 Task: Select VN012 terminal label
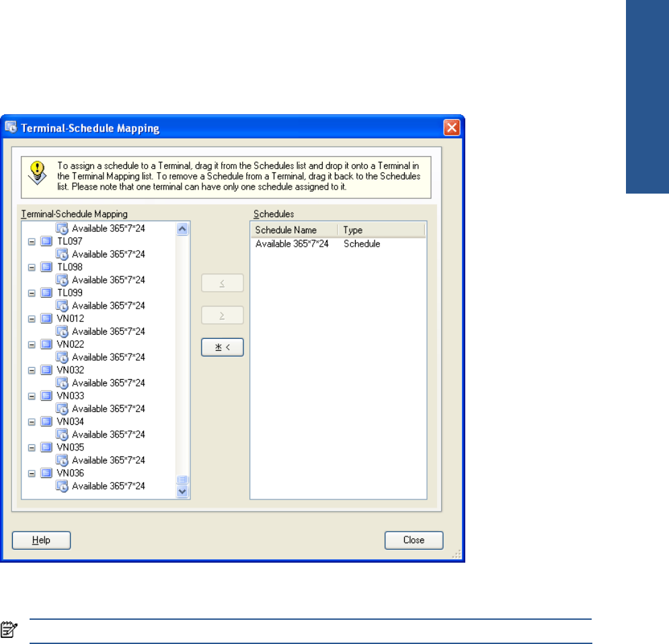[x=71, y=319]
